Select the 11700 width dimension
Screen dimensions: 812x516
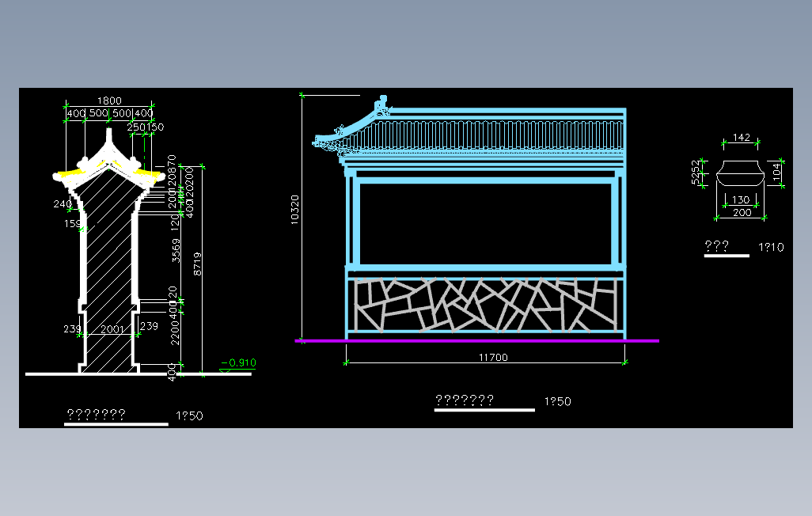[x=493, y=358]
